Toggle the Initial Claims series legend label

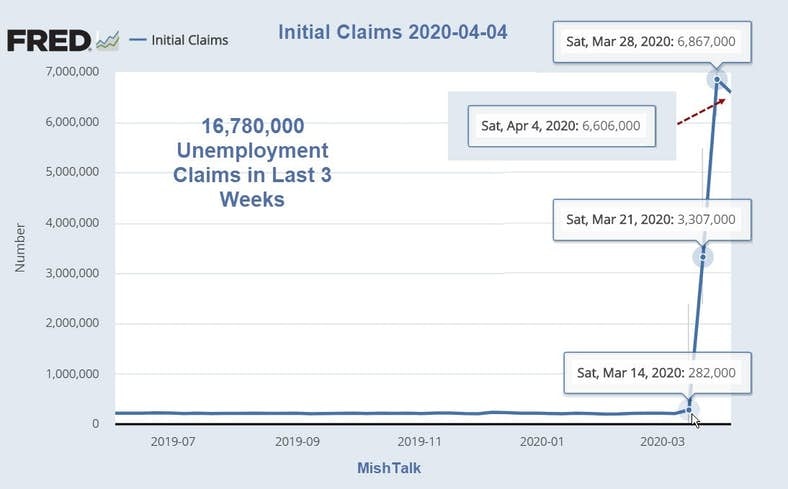click(x=189, y=41)
